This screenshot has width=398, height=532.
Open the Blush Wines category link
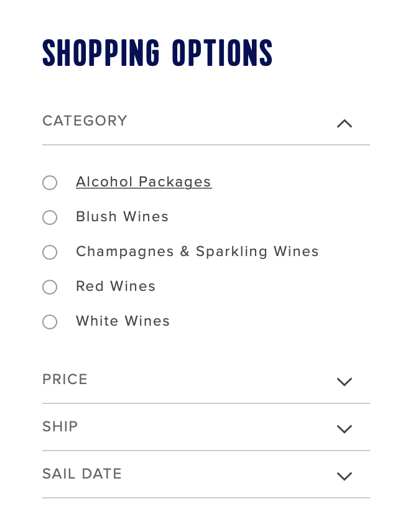click(x=122, y=216)
